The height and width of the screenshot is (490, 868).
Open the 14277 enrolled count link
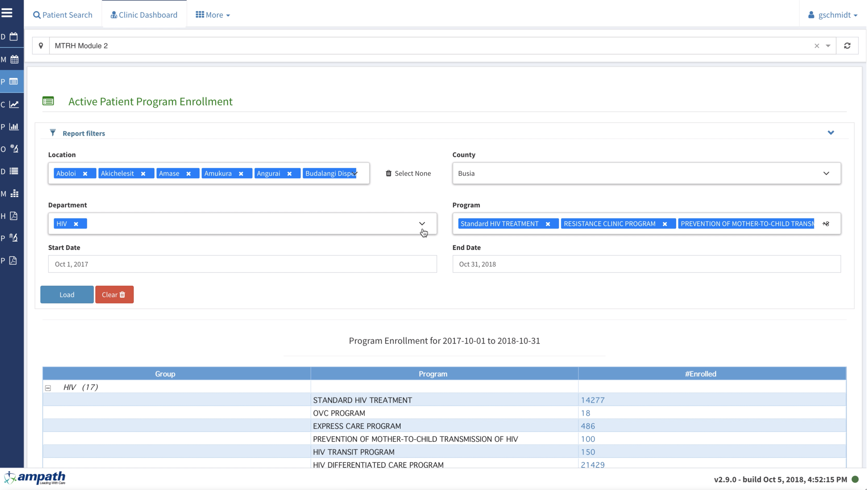[x=593, y=400]
